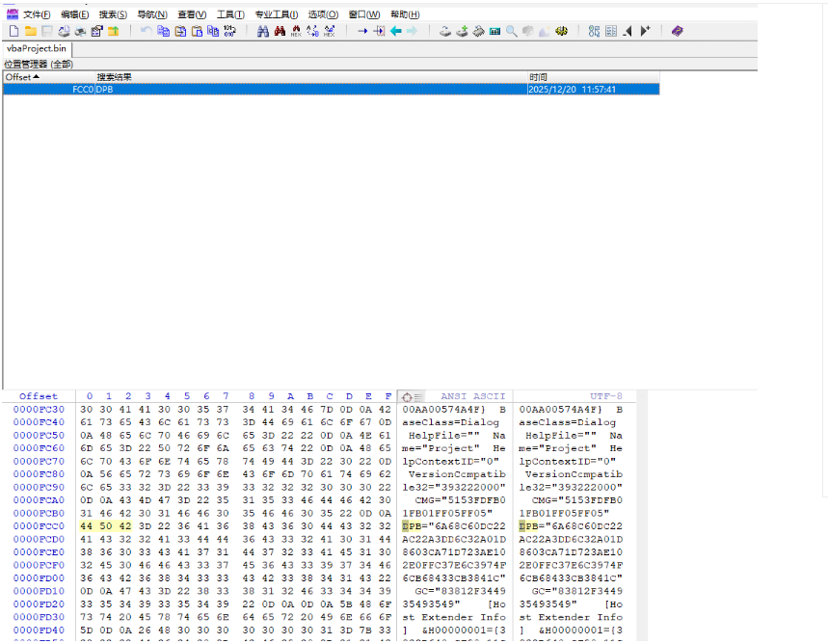Select the FCC0 DPB search result row
Screen dimensions: 828x644
coord(289,89)
